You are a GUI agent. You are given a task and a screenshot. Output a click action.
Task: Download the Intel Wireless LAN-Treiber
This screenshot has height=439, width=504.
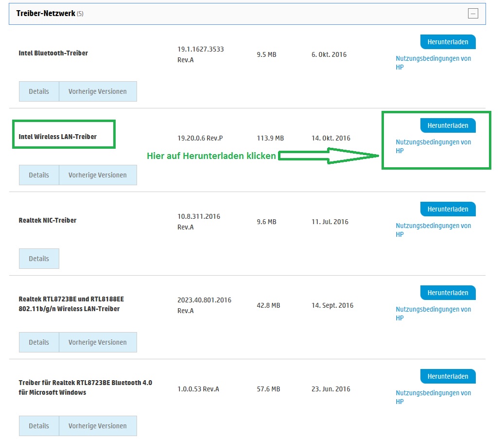coord(448,125)
